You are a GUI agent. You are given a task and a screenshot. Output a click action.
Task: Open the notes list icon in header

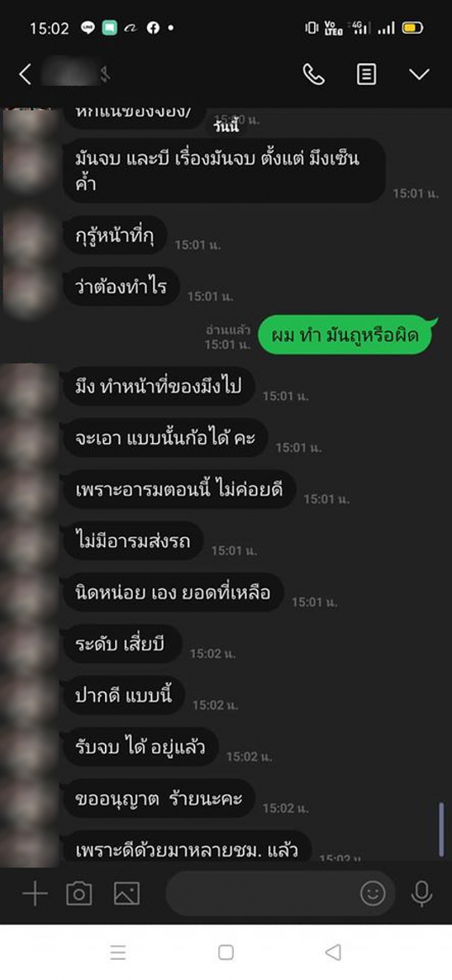(x=366, y=74)
